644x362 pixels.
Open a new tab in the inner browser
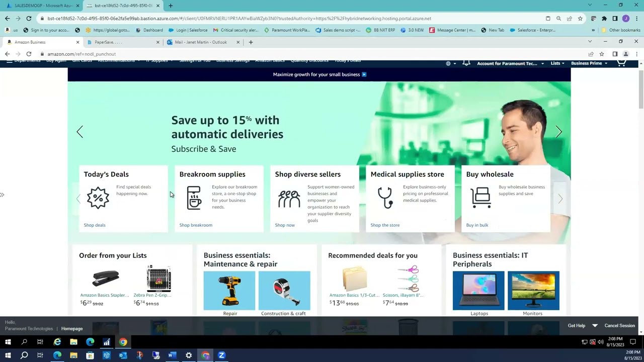point(251,42)
